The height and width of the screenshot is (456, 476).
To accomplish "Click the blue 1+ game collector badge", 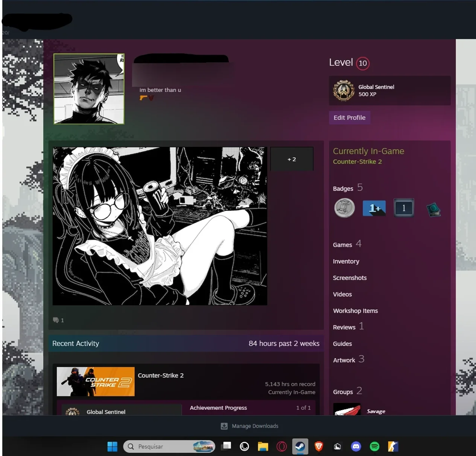I will pos(374,208).
